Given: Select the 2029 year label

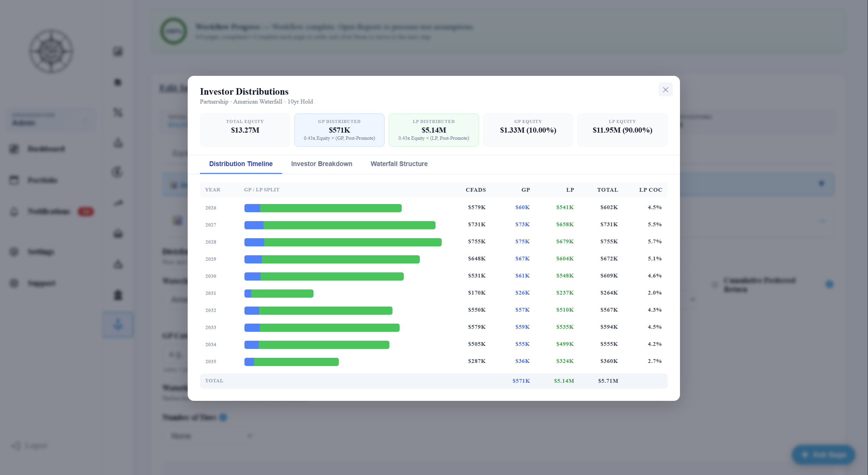Looking at the screenshot, I should tap(211, 259).
